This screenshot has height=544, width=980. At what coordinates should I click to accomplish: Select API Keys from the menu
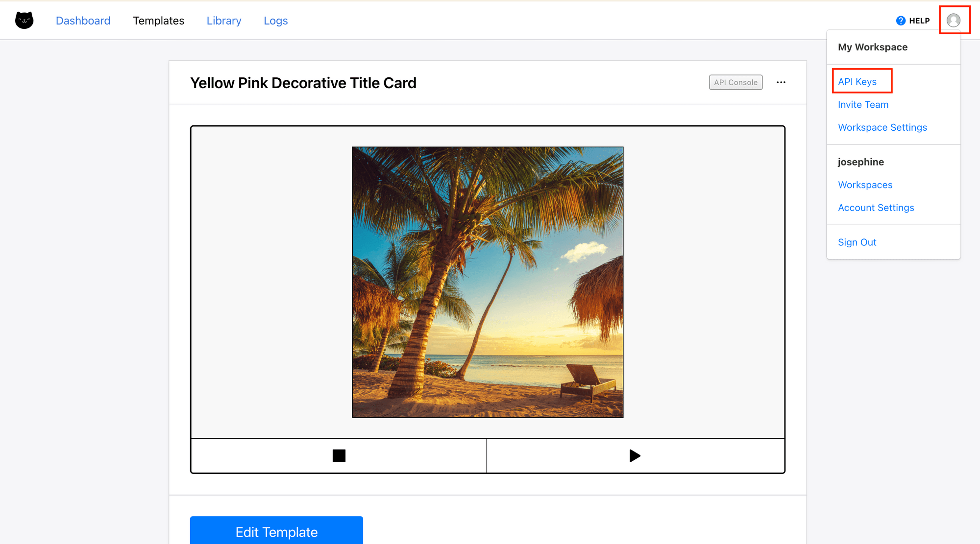coord(857,82)
